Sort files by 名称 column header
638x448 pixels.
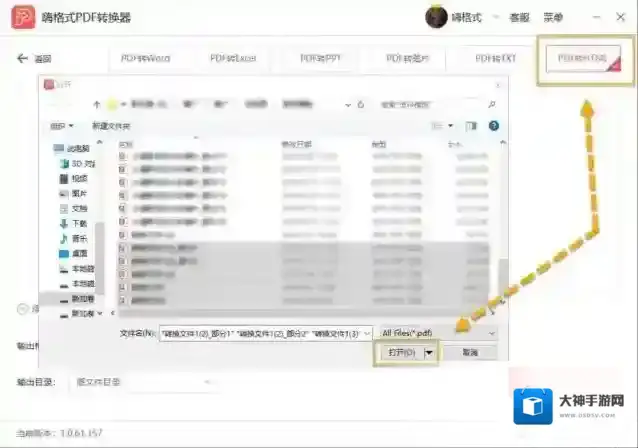tap(126, 144)
